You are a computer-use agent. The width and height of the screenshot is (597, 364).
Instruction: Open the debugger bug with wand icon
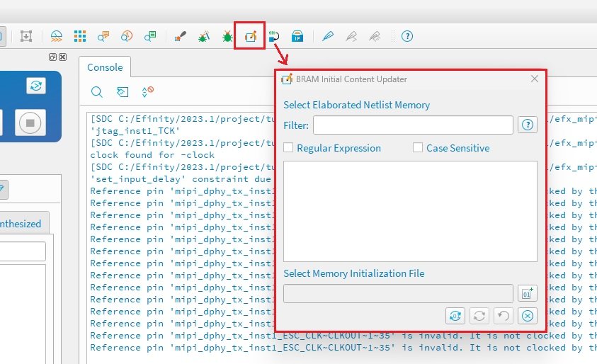204,36
